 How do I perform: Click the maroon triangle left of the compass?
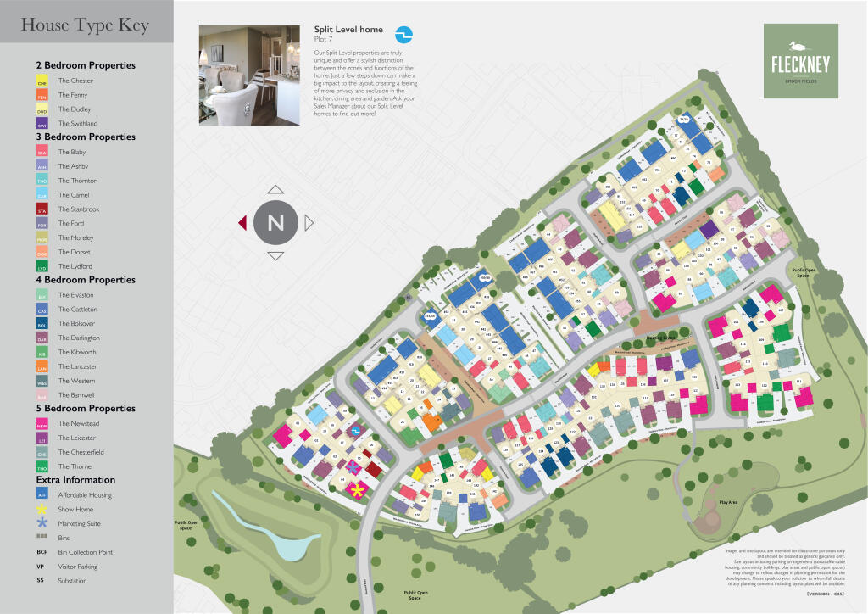tap(242, 222)
